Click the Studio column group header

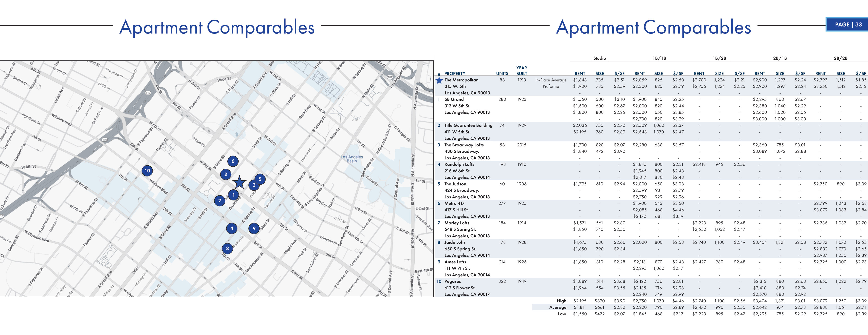click(600, 58)
